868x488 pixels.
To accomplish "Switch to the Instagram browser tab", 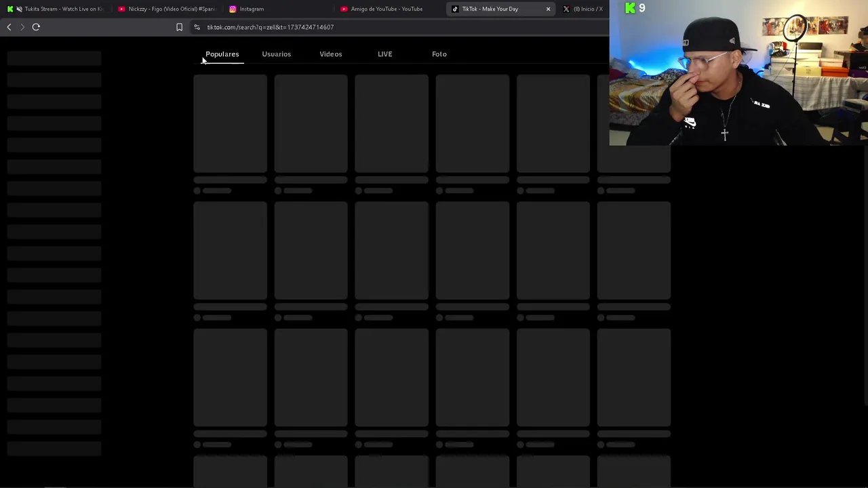I will point(278,9).
